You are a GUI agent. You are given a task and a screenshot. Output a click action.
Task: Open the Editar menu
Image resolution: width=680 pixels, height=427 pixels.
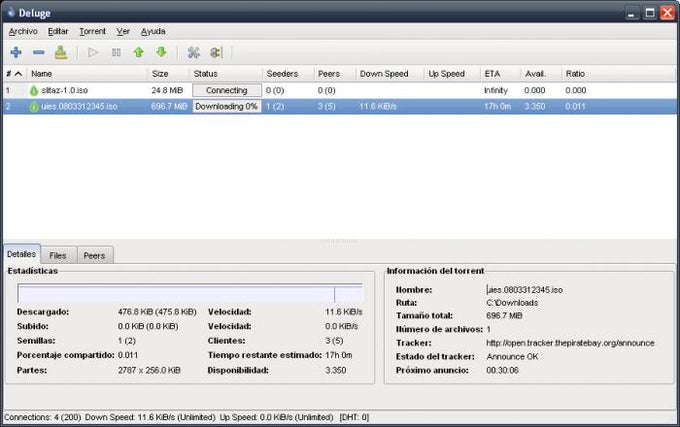point(58,31)
